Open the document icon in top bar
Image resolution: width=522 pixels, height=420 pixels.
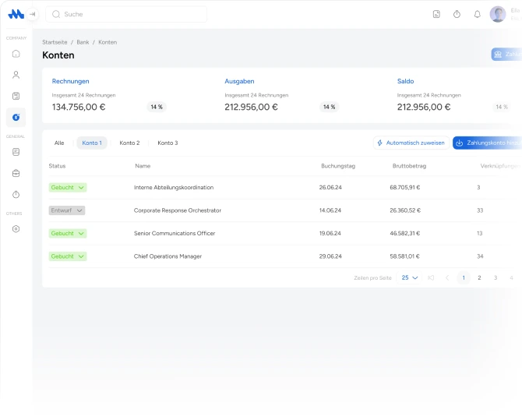click(x=436, y=14)
